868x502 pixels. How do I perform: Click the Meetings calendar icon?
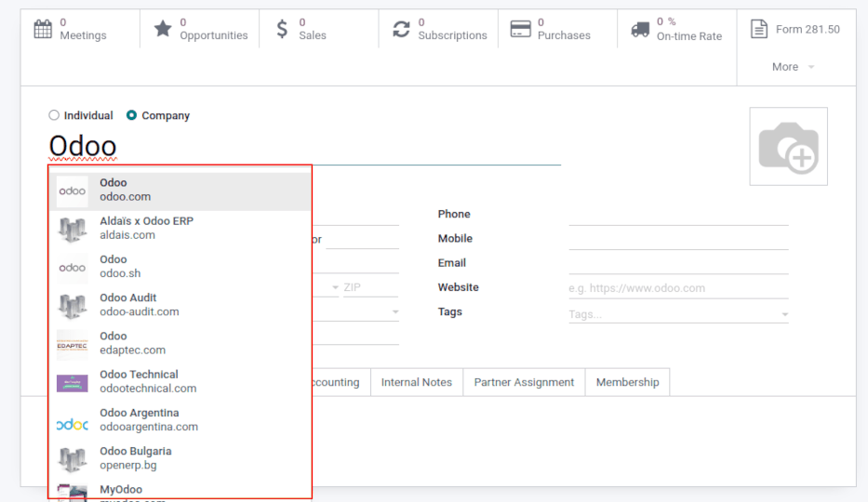click(43, 29)
